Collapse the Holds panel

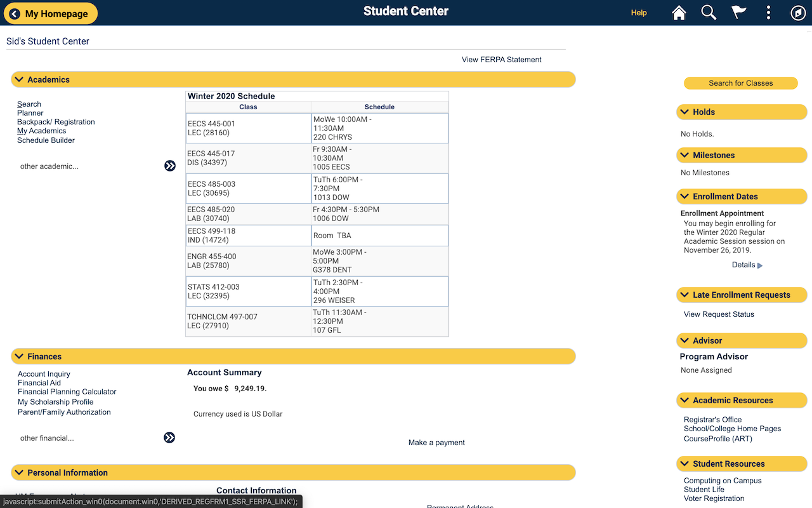[x=684, y=112]
